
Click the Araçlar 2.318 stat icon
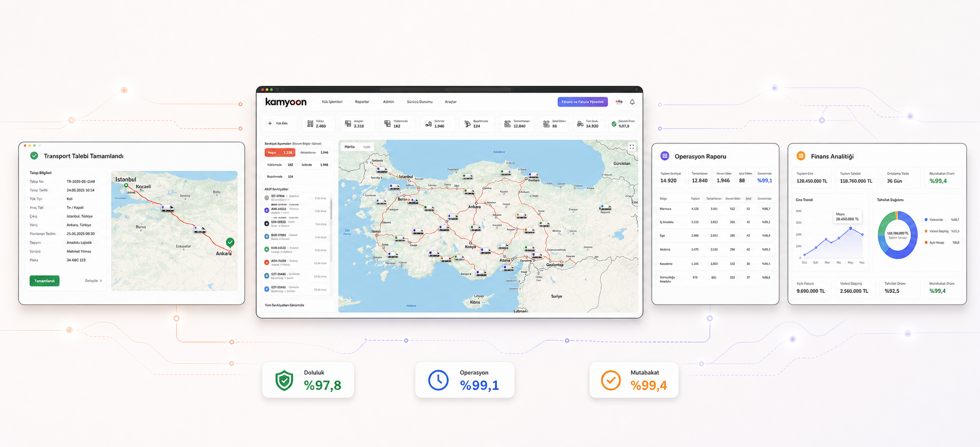348,123
